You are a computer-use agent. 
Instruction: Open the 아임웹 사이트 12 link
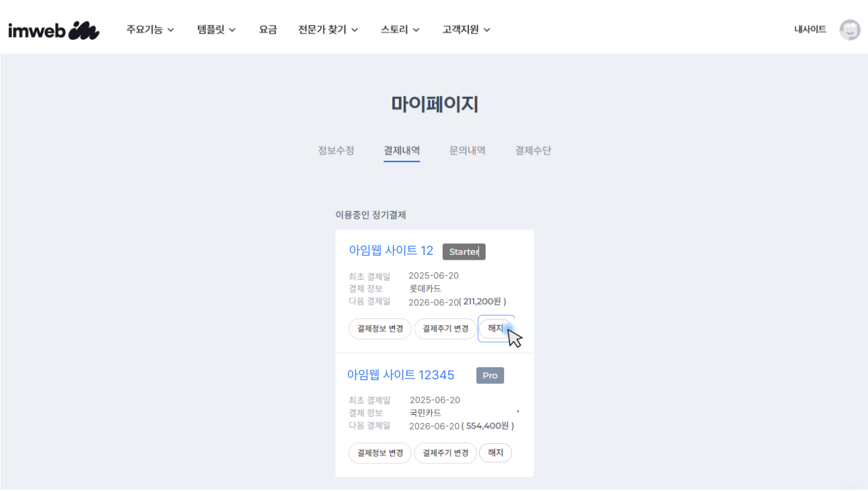(391, 251)
